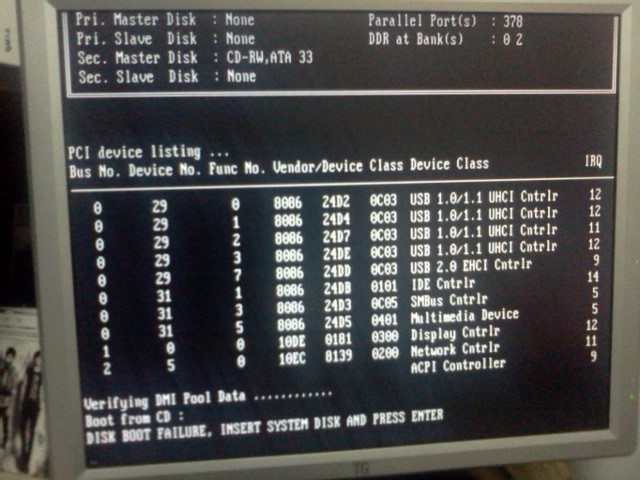Image resolution: width=640 pixels, height=480 pixels.
Task: Click the 'Network Cntrlr' entry
Action: (456, 349)
